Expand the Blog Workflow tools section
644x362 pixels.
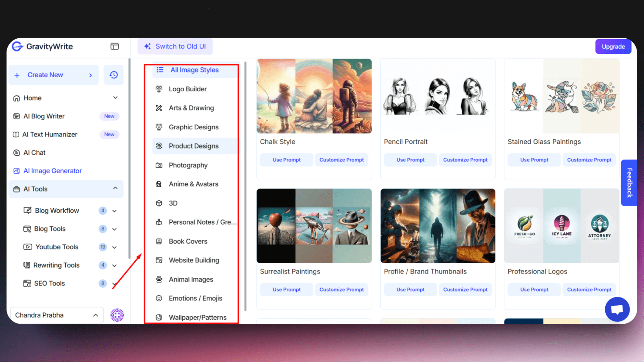(x=114, y=210)
